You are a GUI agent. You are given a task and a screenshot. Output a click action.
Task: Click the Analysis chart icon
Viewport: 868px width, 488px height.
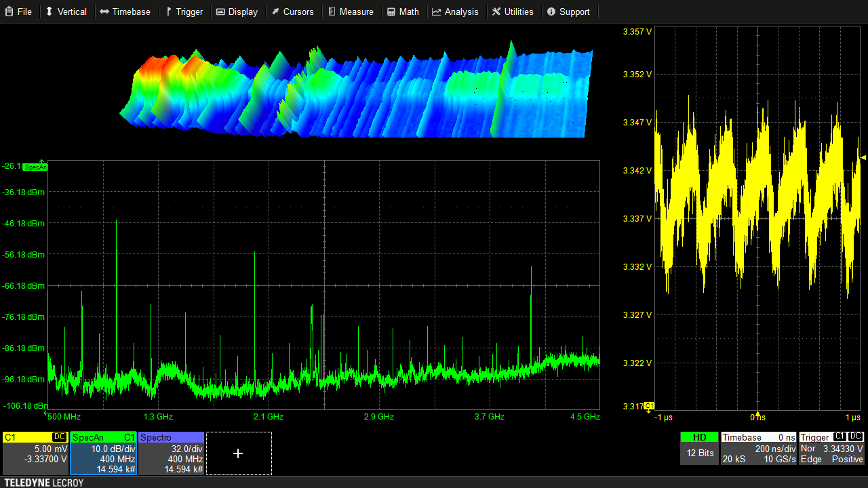437,12
